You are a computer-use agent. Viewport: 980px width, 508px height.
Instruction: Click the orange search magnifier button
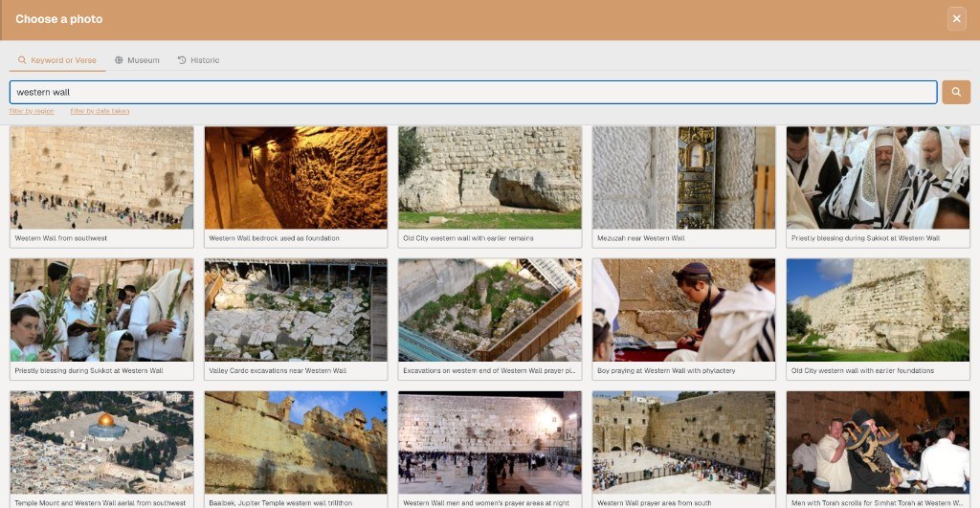tap(956, 92)
